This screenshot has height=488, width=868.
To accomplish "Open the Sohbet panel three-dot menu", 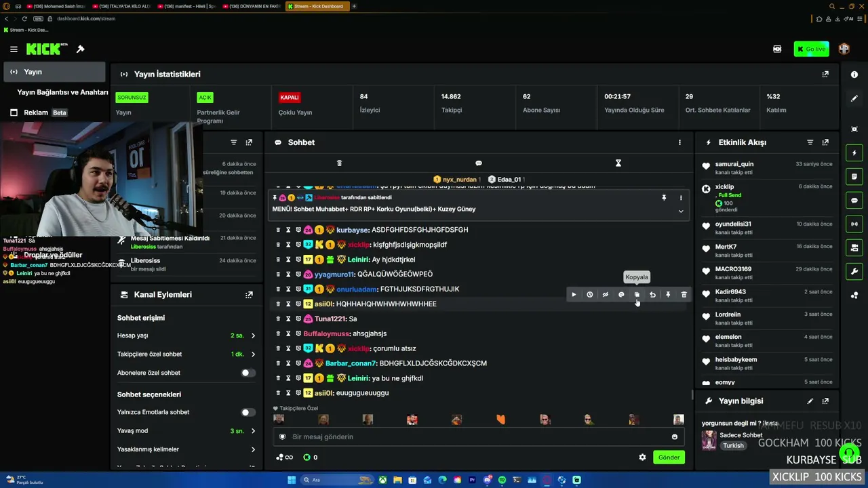I will [679, 142].
